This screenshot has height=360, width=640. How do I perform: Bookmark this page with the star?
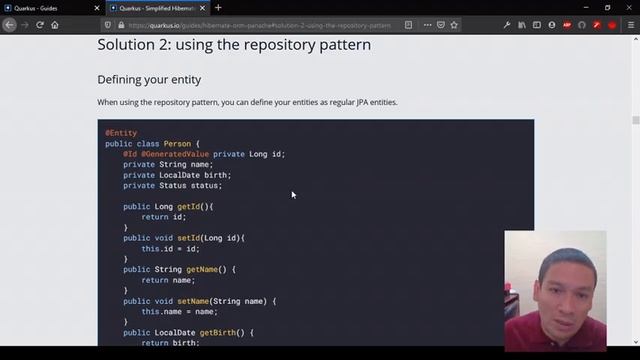coord(454,25)
